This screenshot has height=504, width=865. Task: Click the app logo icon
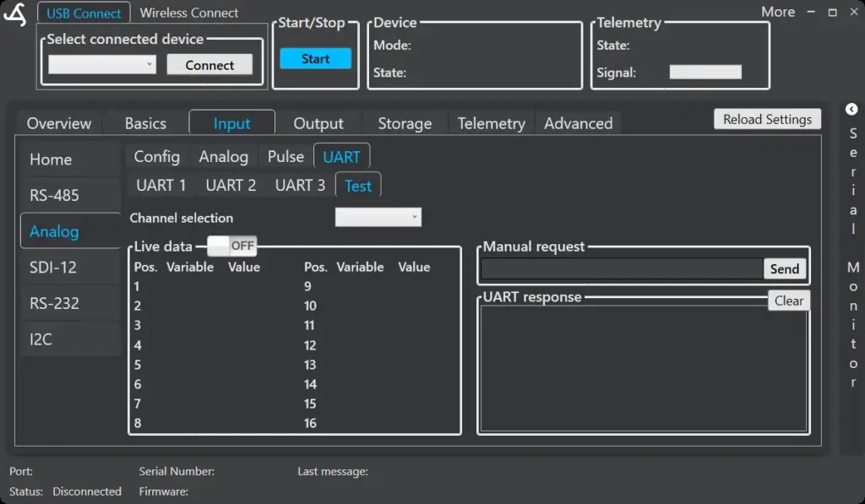pos(15,14)
